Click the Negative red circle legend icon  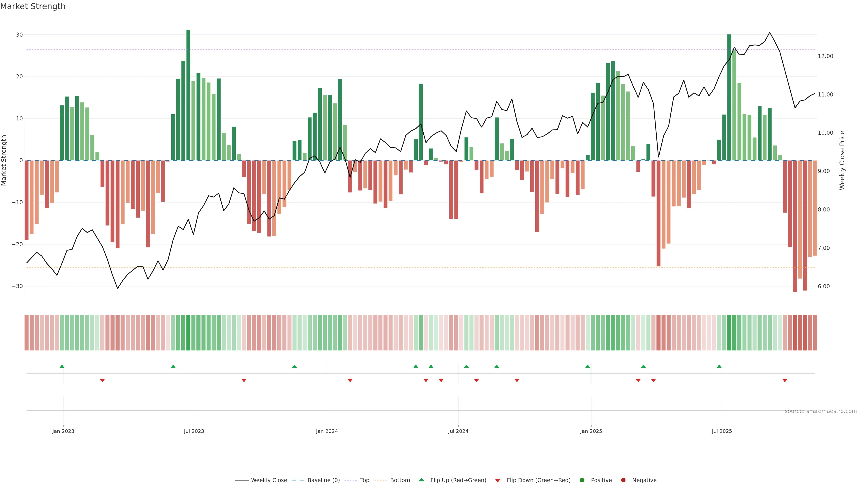tap(623, 480)
